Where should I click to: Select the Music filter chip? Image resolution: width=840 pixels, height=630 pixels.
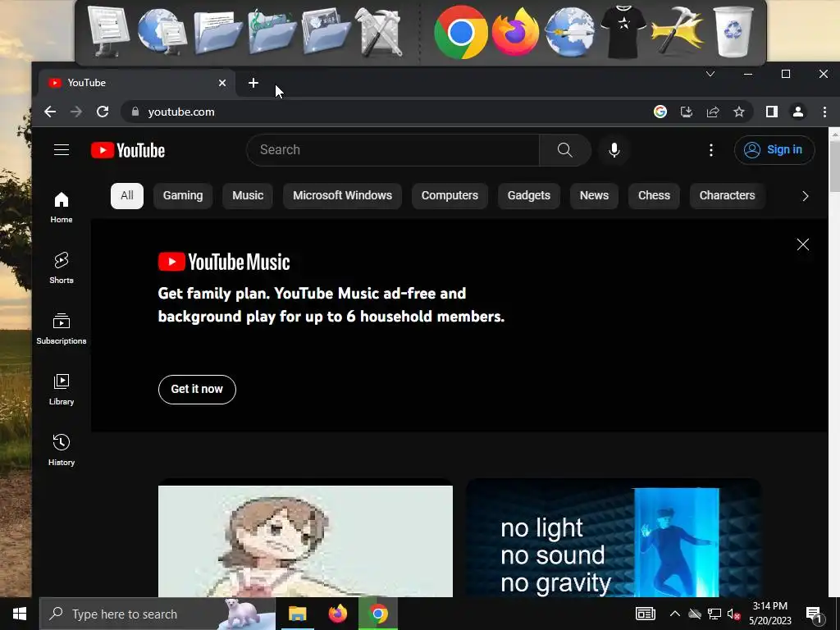pyautogui.click(x=248, y=195)
